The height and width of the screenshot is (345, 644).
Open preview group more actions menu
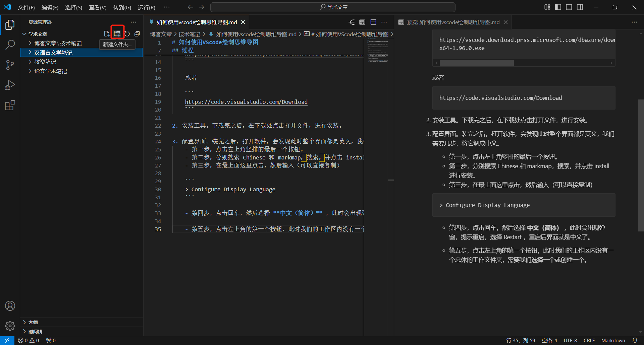point(634,22)
